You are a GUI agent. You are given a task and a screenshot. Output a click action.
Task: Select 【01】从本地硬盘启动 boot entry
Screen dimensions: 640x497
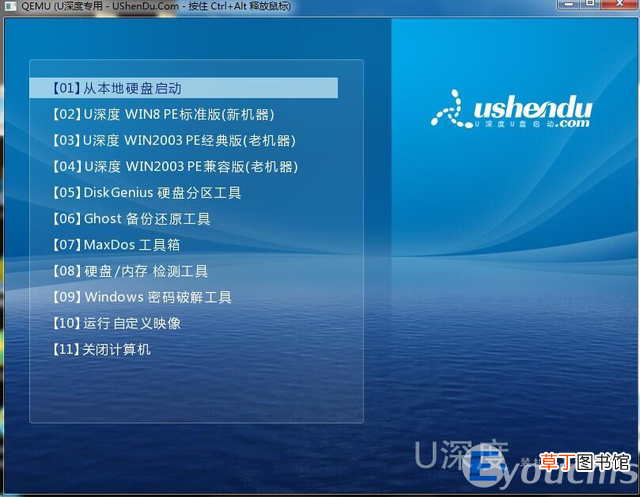[184, 88]
